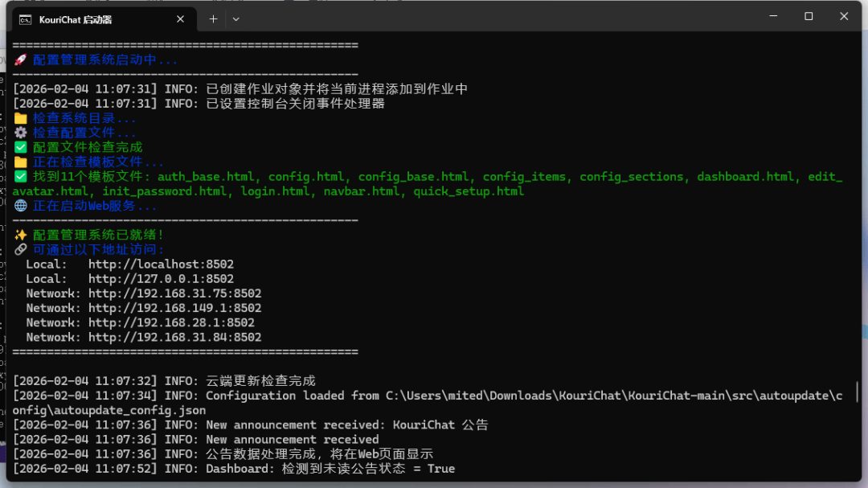Click the name config_sections
This screenshot has width=868, height=488.
point(632,177)
